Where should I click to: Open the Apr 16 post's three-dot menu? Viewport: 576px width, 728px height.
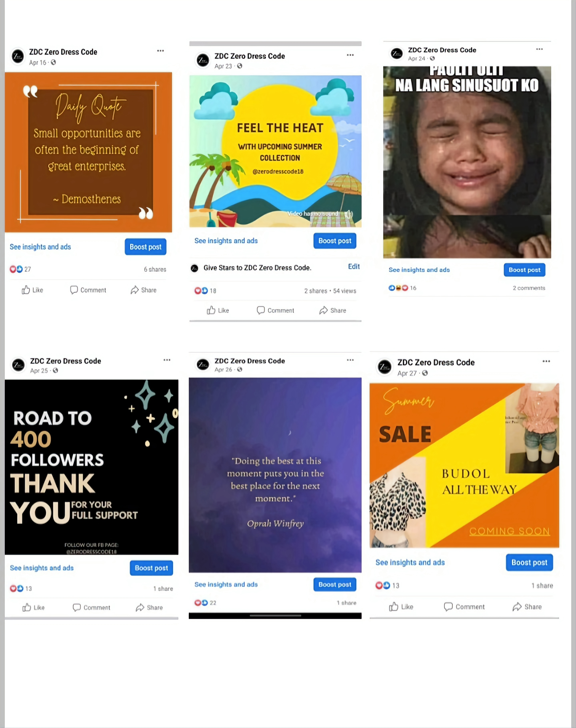161,51
